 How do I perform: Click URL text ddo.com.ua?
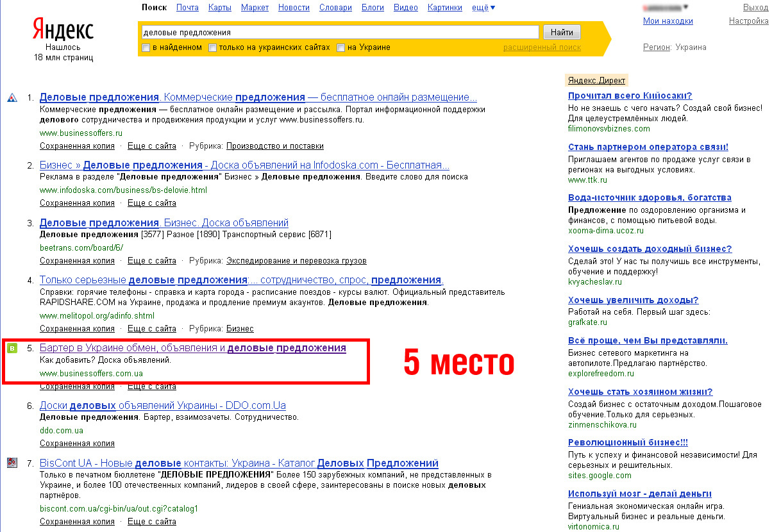(x=62, y=431)
